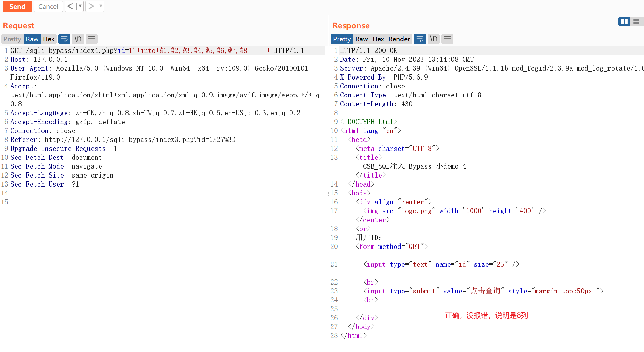
Task: Click the HTTP/1.1 200 OK status line
Action: (368, 50)
